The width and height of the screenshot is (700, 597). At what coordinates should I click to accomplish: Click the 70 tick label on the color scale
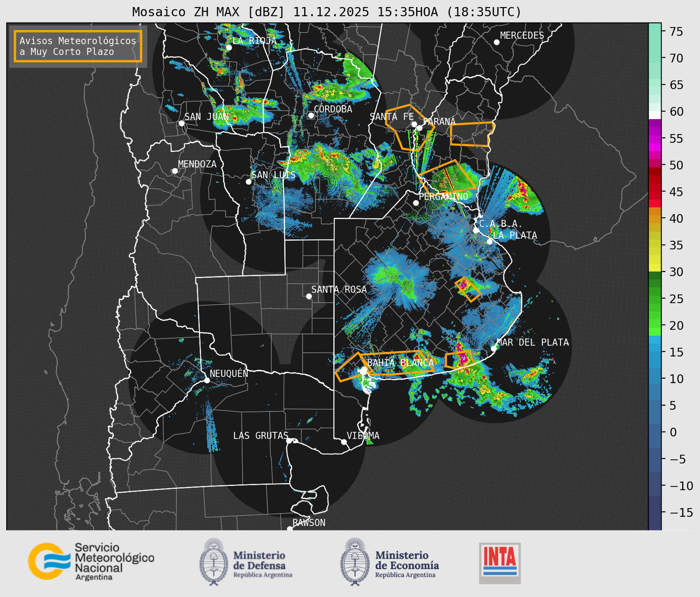[676, 58]
